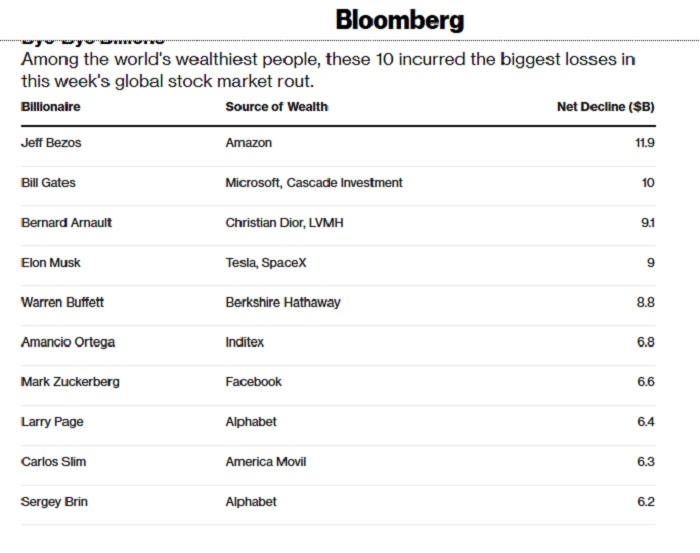Select the Billionaire column header
Viewport: 700px width, 553px height.
pyautogui.click(x=50, y=106)
